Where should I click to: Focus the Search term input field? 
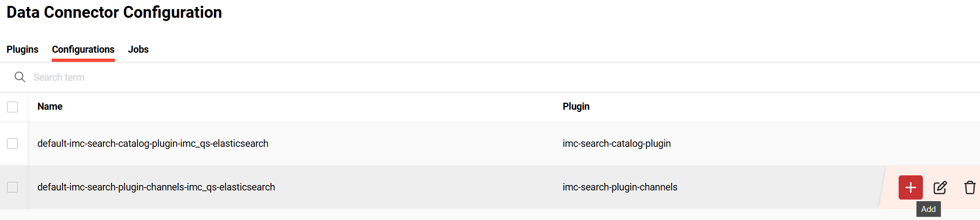(216, 77)
